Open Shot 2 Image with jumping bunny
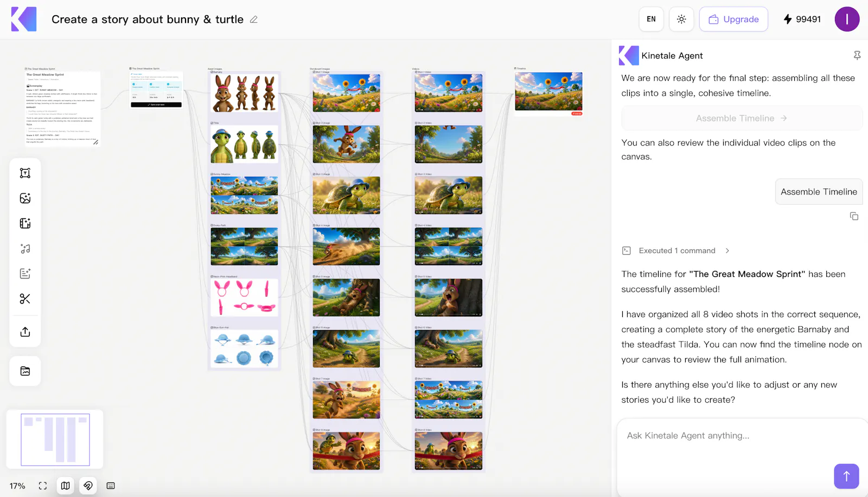The image size is (868, 497). coord(346,144)
